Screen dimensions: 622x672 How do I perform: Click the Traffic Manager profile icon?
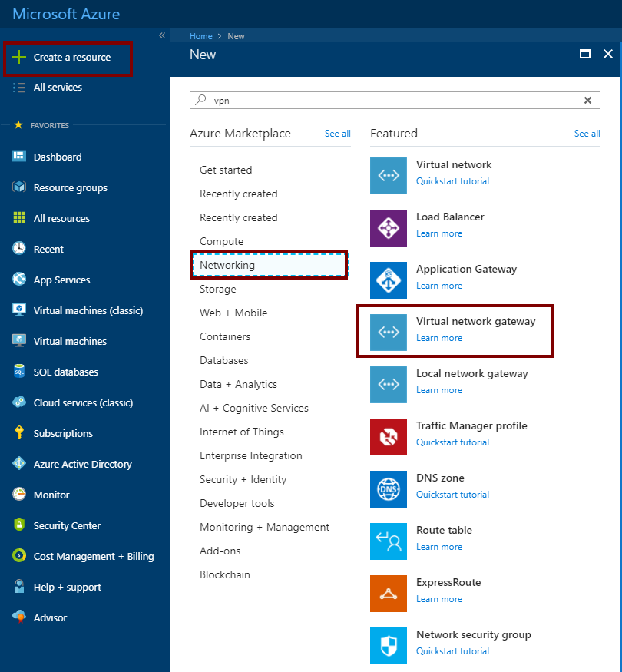point(389,437)
